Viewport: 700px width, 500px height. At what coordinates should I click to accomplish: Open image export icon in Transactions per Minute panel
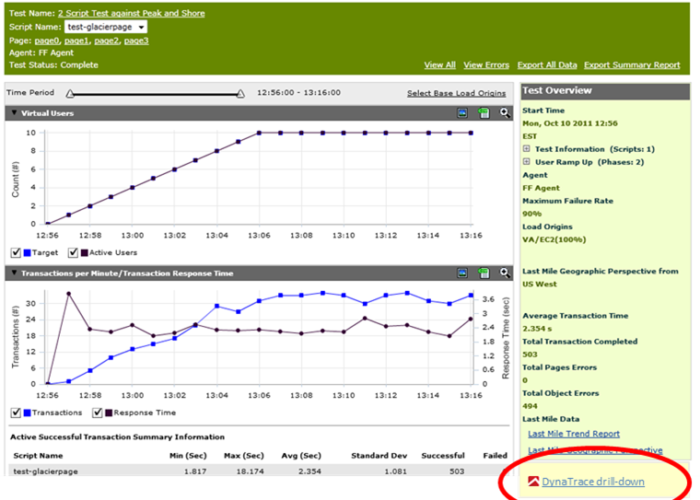coord(462,273)
